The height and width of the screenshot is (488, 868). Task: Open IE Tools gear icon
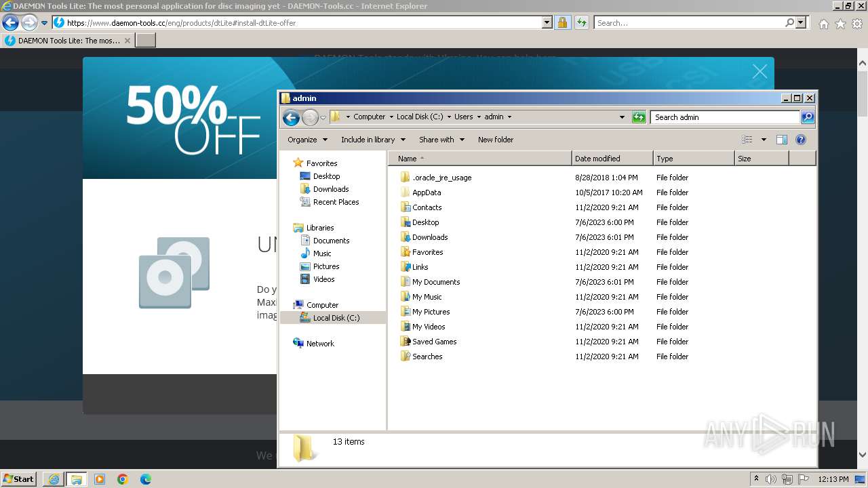pyautogui.click(x=857, y=24)
